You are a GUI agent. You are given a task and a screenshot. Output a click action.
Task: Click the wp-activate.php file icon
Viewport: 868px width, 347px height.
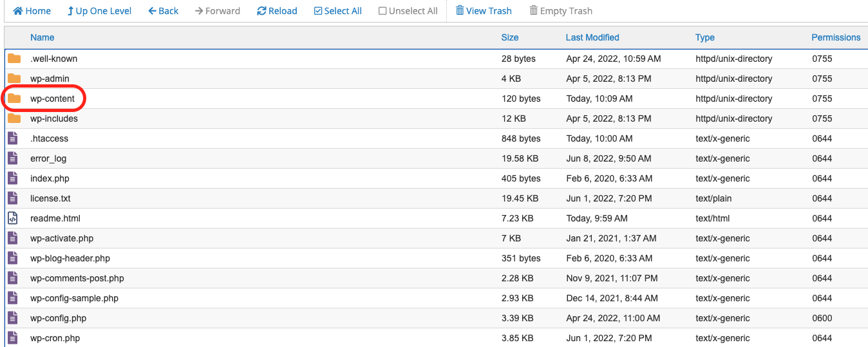pos(12,238)
